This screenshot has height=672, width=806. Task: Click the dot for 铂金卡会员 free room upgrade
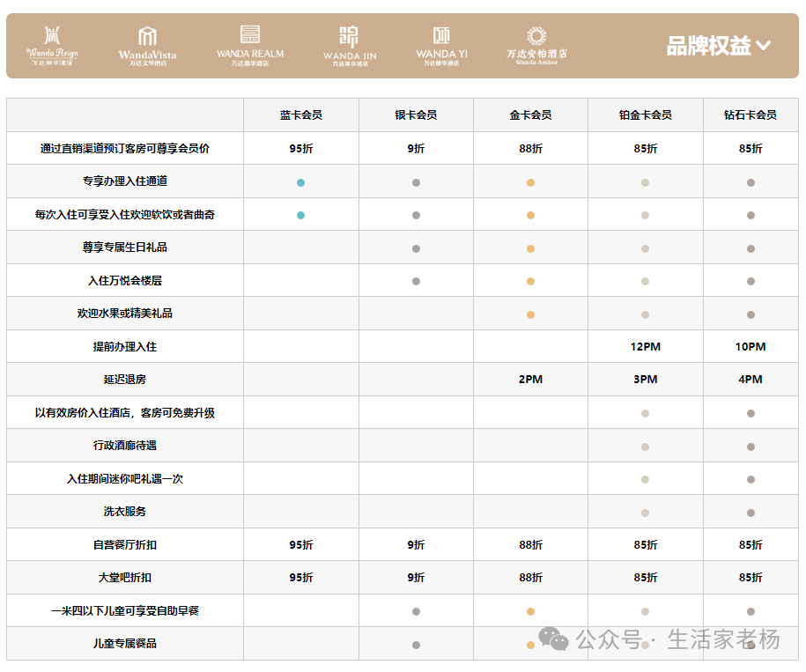pyautogui.click(x=645, y=412)
